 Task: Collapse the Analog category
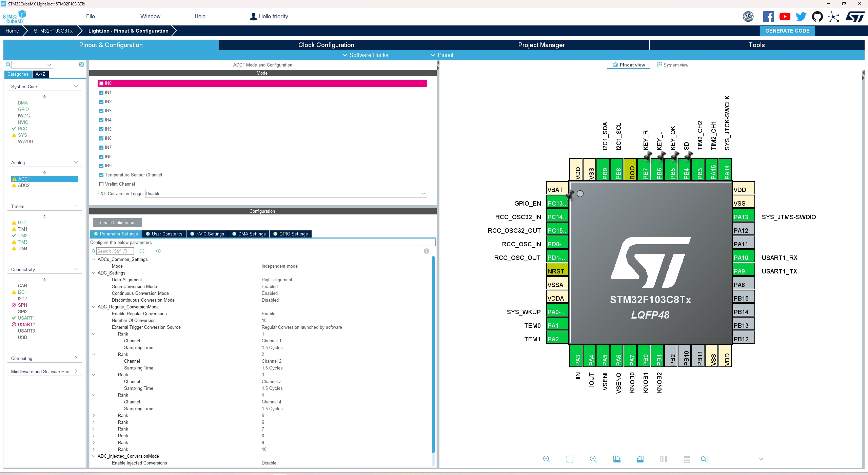[76, 162]
